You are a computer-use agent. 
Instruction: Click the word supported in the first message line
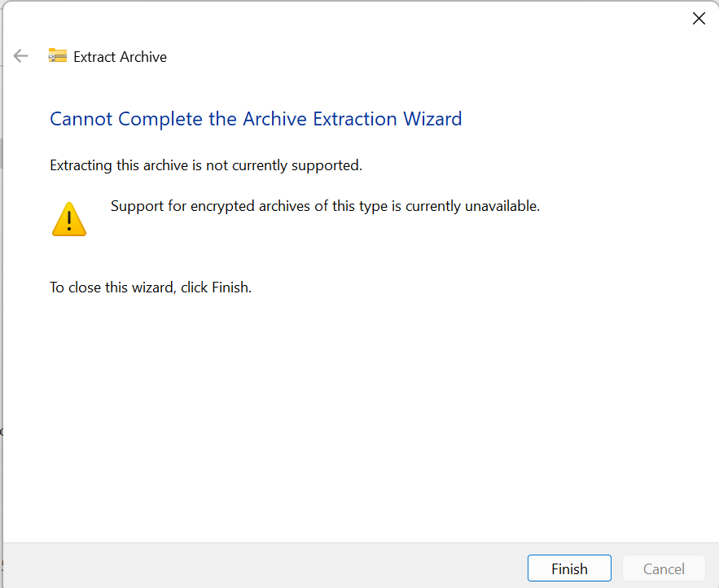[327, 165]
